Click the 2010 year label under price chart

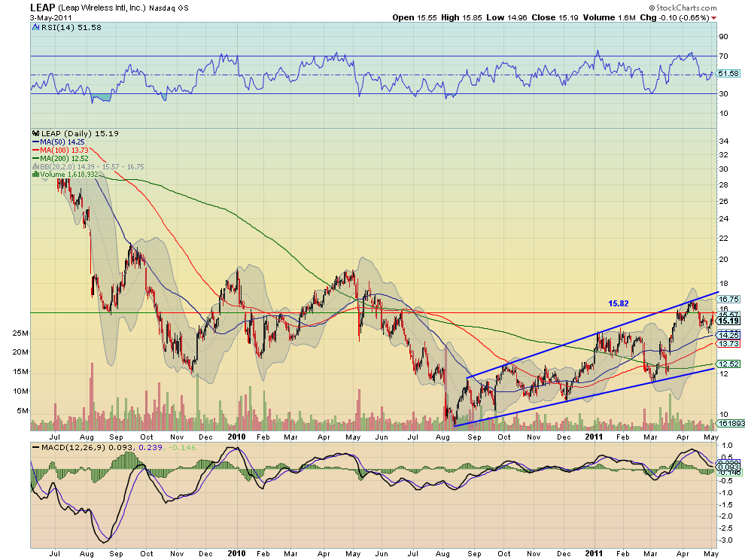236,437
